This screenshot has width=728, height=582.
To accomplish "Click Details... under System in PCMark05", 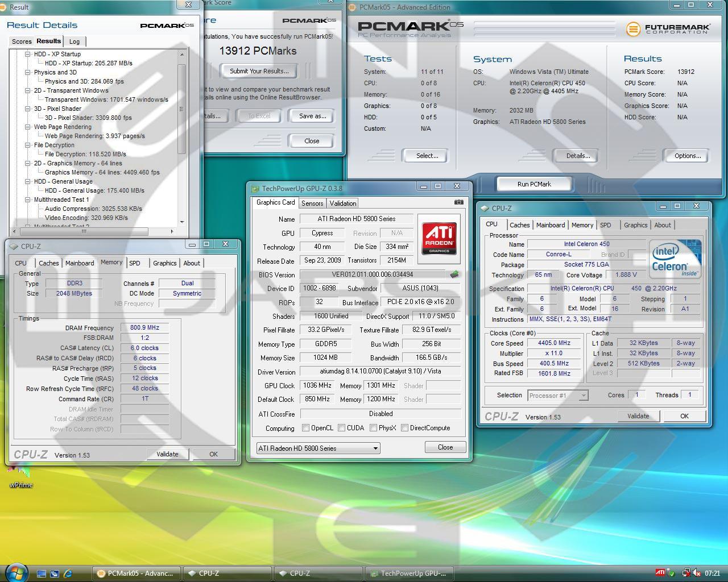I will [x=578, y=156].
